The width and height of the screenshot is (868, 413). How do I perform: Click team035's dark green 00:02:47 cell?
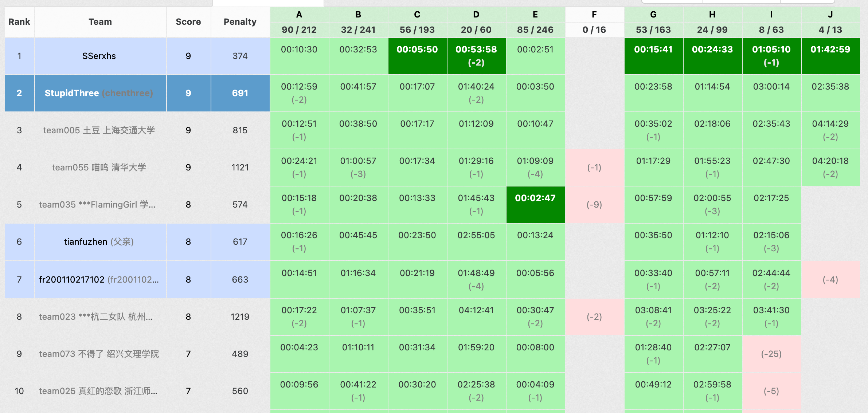click(535, 204)
